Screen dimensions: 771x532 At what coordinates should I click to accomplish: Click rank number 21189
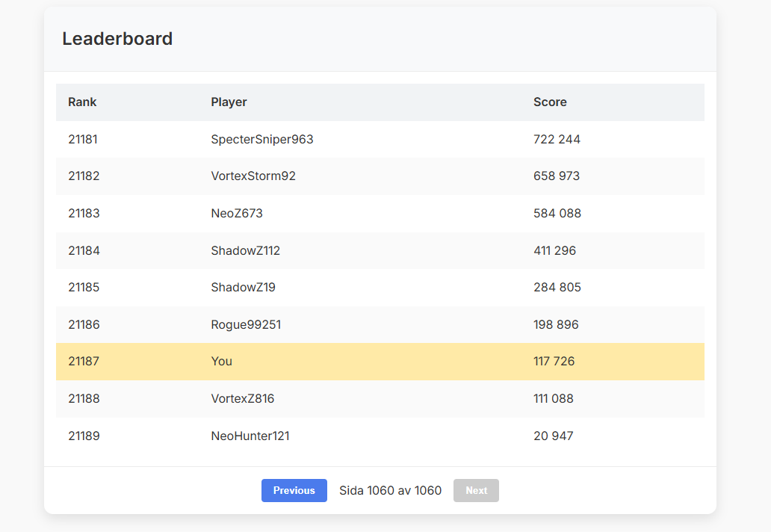84,436
